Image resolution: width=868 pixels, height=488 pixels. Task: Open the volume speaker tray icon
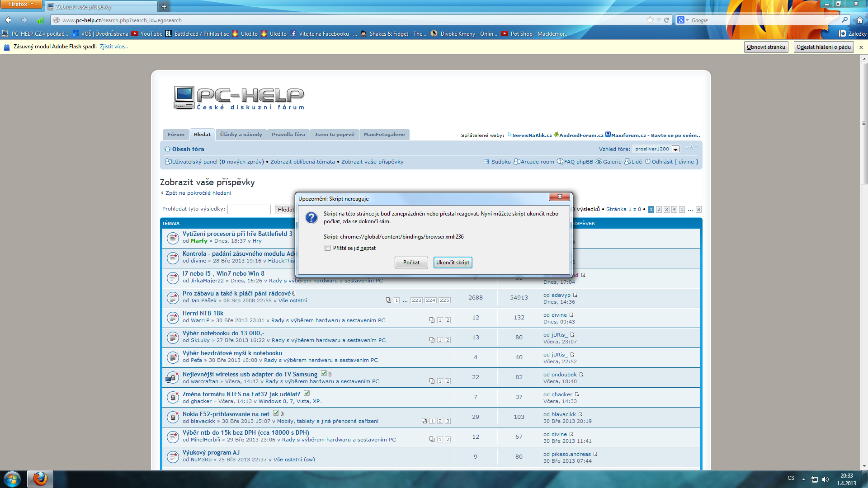pos(826,479)
